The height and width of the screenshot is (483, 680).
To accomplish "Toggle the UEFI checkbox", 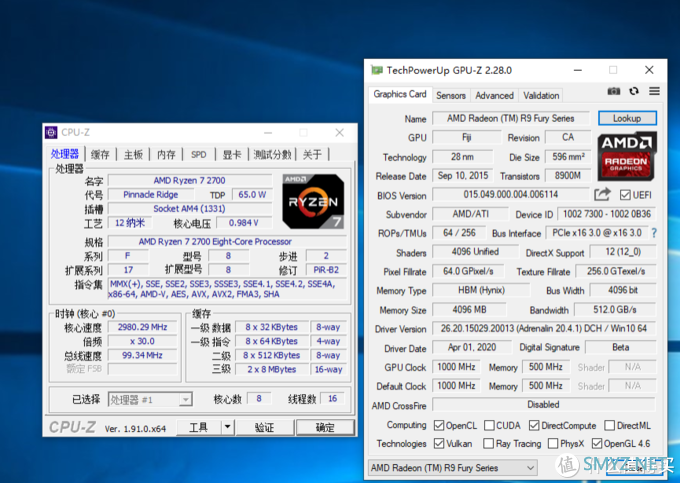I will tap(625, 195).
